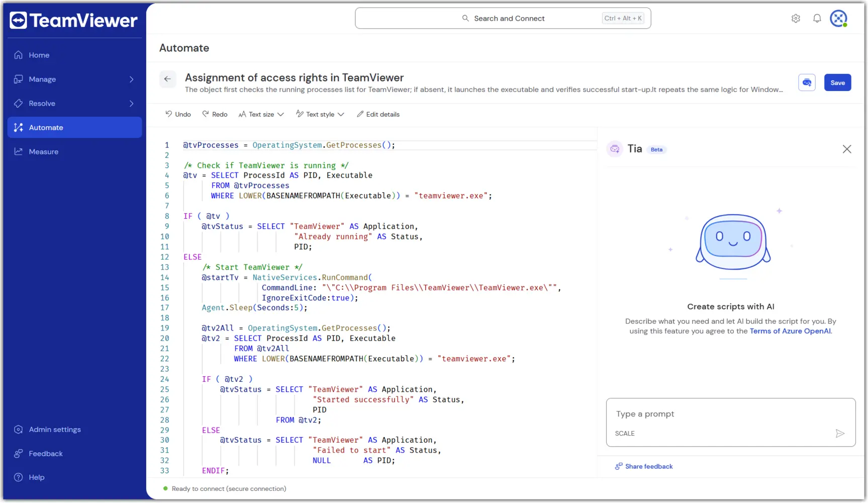This screenshot has height=503, width=868.
Task: Click the 'Check if TeamViewer is running' comment
Action: coord(266,165)
